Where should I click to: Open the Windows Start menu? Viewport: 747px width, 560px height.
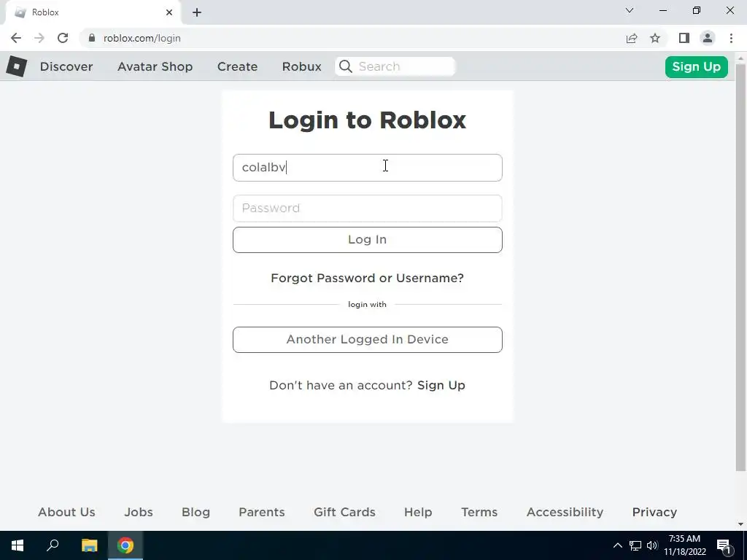coord(18,545)
